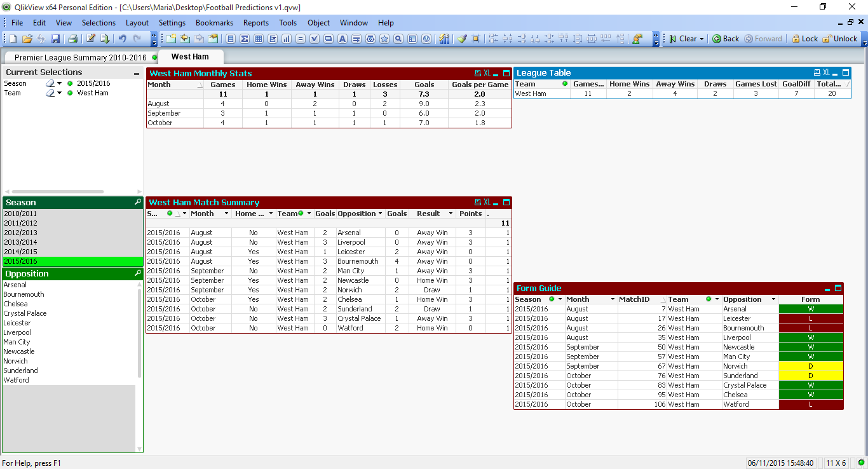The width and height of the screenshot is (868, 469).
Task: Switch to Premier League Summary 2010-2016 tab
Action: 81,57
